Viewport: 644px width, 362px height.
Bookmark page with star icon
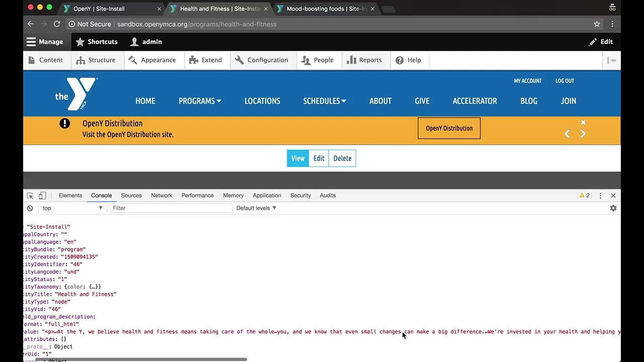pyautogui.click(x=597, y=24)
